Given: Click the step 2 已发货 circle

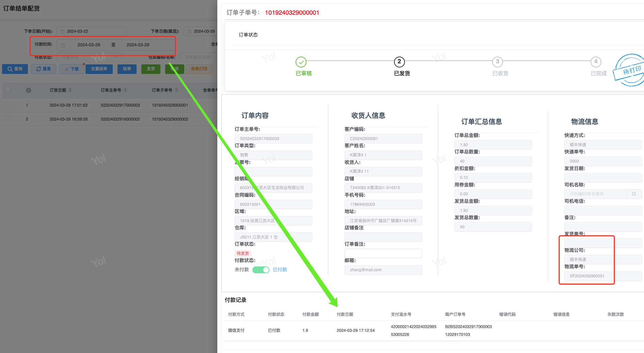Looking at the screenshot, I should click(399, 62).
